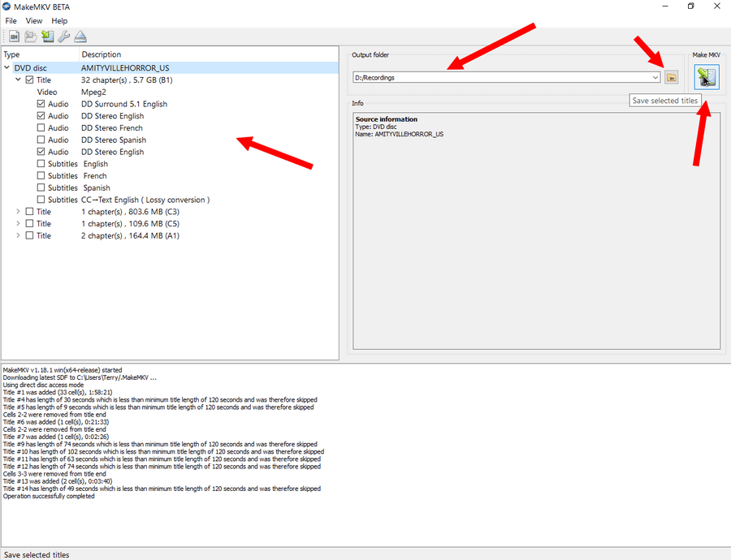Select the AMITYVILLEHORROR_US disc row

point(171,67)
